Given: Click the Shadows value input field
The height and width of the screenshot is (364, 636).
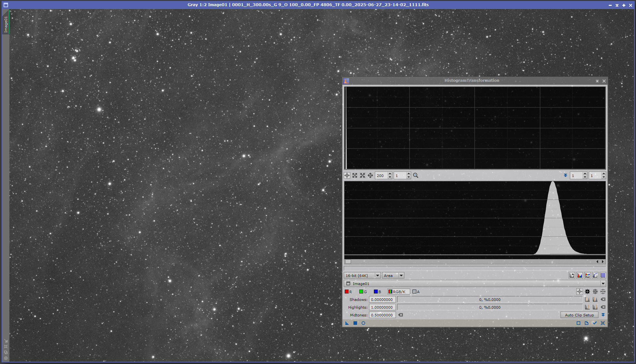Looking at the screenshot, I should (382, 300).
